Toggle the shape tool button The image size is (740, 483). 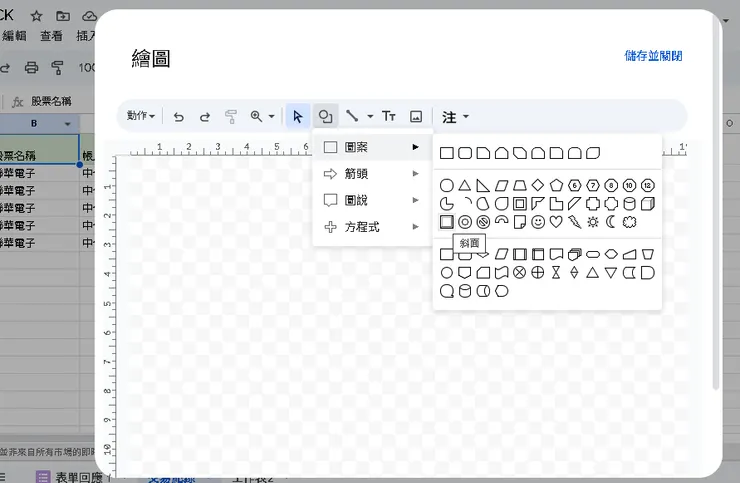325,116
